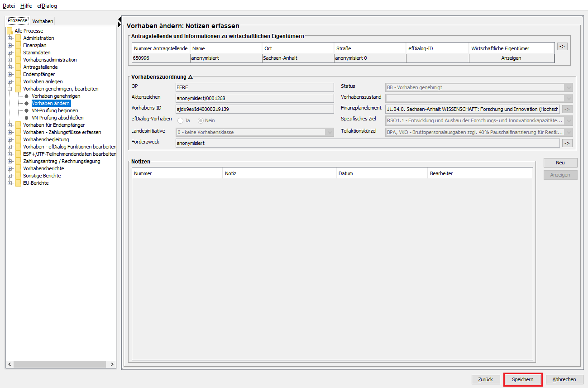This screenshot has width=588, height=388.
Task: Switch to the Prozesse tab
Action: point(18,21)
